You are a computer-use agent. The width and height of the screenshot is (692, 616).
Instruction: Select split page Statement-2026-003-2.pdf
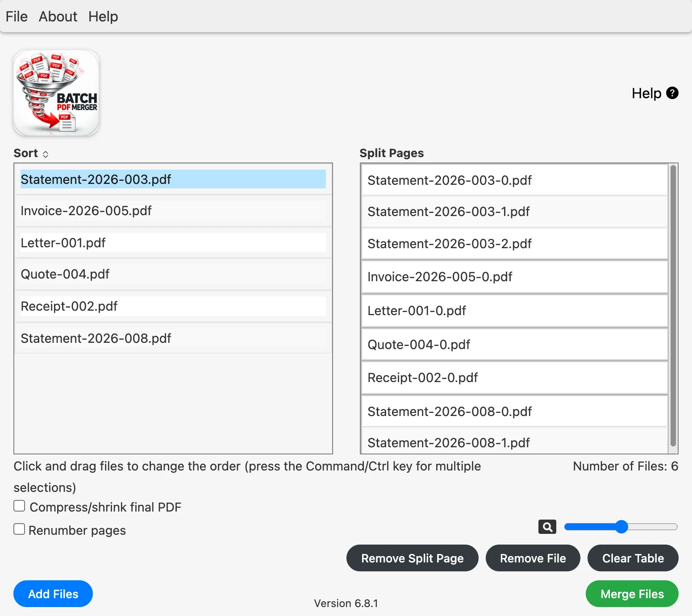tap(514, 244)
